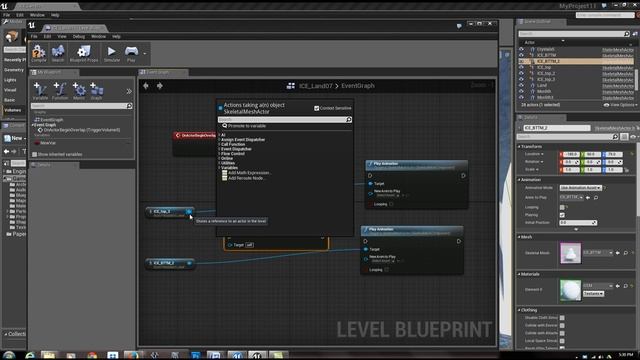Expand the Call Function category

(233, 144)
